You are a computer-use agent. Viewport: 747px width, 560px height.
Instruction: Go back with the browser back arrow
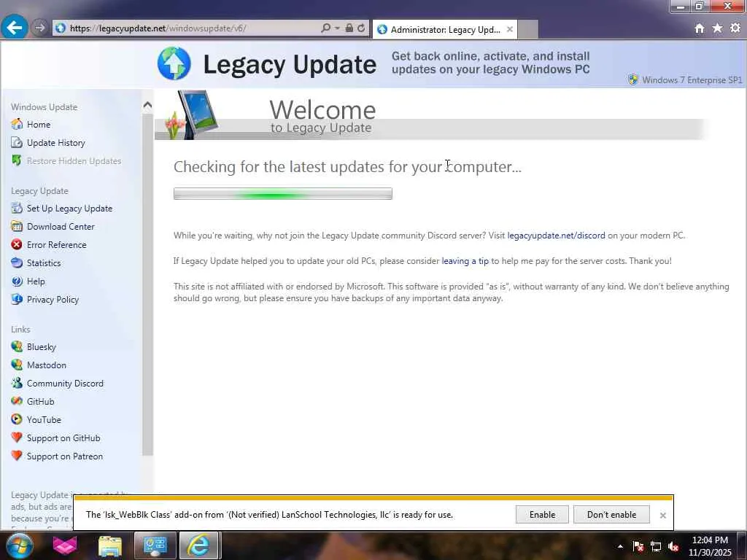[15, 27]
